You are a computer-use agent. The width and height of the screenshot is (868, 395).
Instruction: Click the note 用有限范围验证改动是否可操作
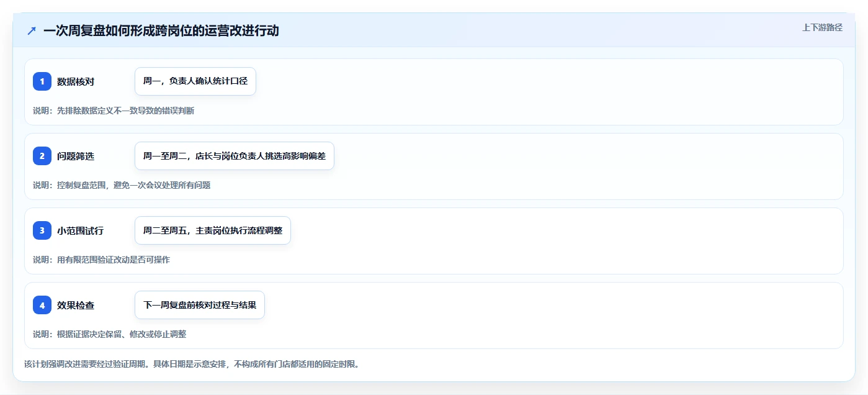[113, 260]
